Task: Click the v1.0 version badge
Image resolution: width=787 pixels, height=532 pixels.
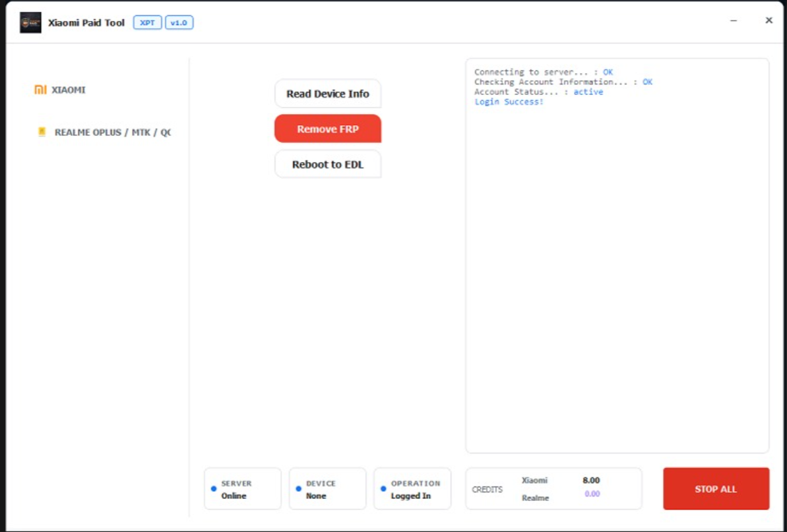Action: pos(179,22)
